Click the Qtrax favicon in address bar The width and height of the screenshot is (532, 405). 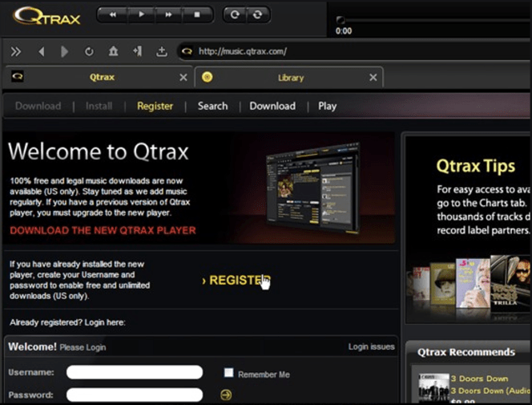pyautogui.click(x=187, y=51)
